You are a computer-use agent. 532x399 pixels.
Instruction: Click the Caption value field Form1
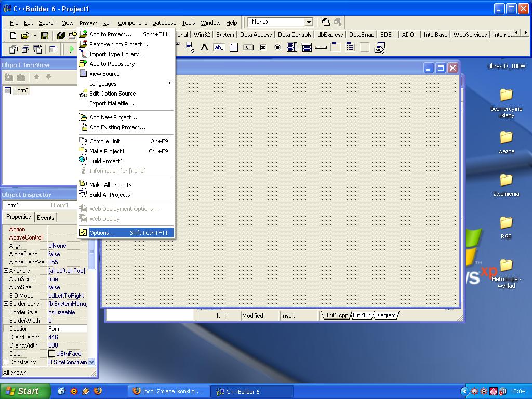point(67,328)
